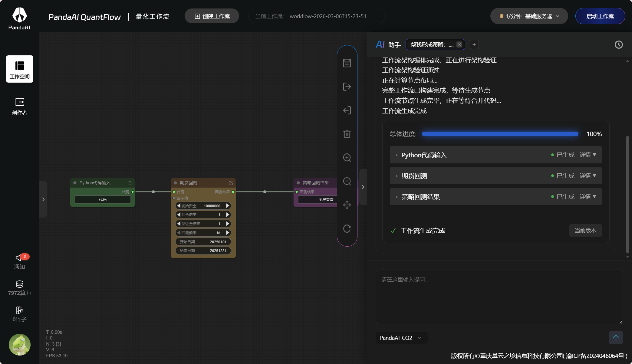The height and width of the screenshot is (364, 632).
Task: Click the PandaAI logo in the sidebar
Action: pyautogui.click(x=19, y=18)
